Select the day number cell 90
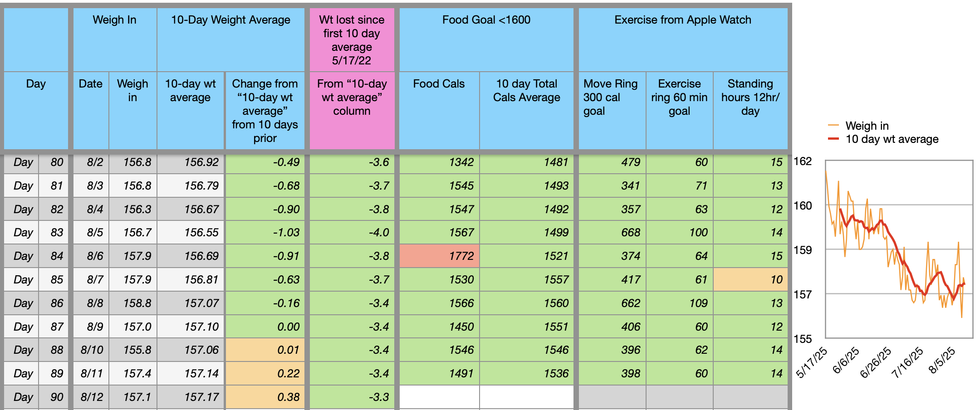The height and width of the screenshot is (410, 980). (x=54, y=397)
